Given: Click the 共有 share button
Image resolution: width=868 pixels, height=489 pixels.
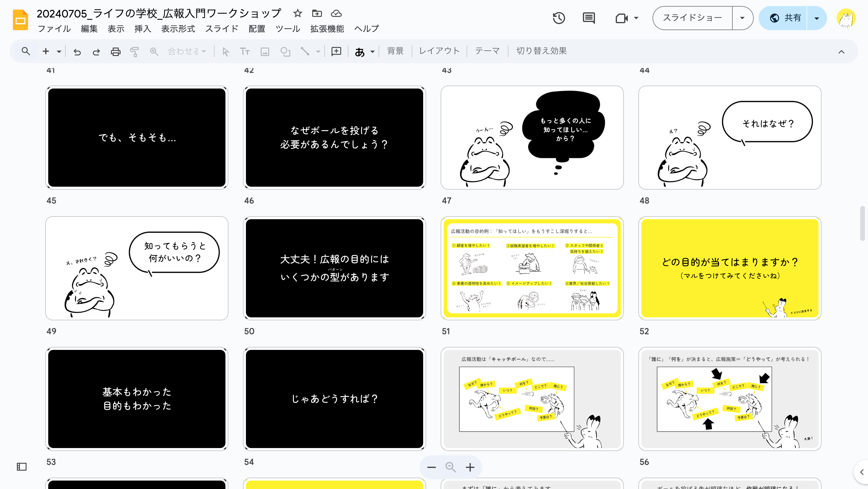Looking at the screenshot, I should [x=783, y=18].
